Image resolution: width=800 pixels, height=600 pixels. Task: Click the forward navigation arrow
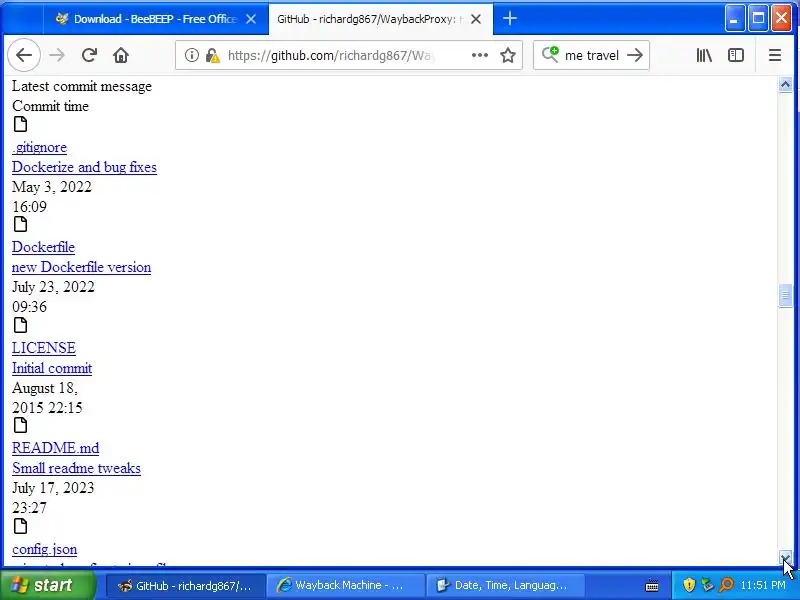[57, 55]
